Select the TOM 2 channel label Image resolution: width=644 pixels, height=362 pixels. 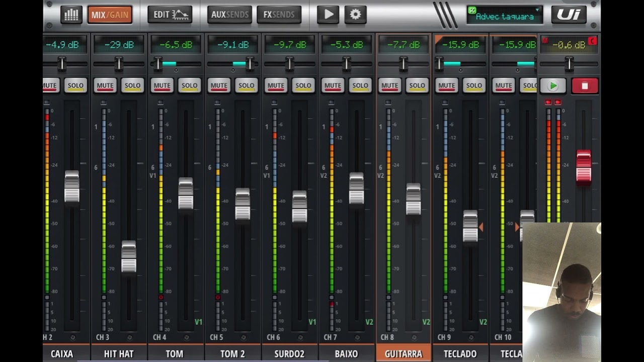232,353
